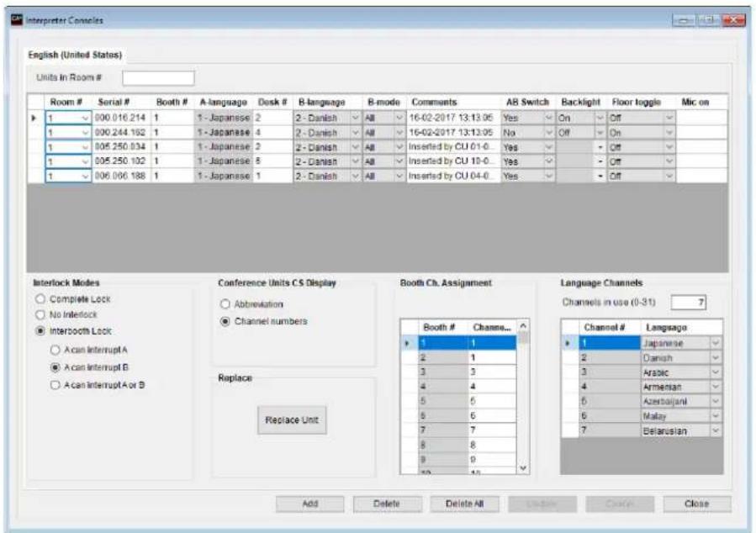The width and height of the screenshot is (756, 533).
Task: Open Room # dropdown for serial 000.016.214
Action: point(85,118)
